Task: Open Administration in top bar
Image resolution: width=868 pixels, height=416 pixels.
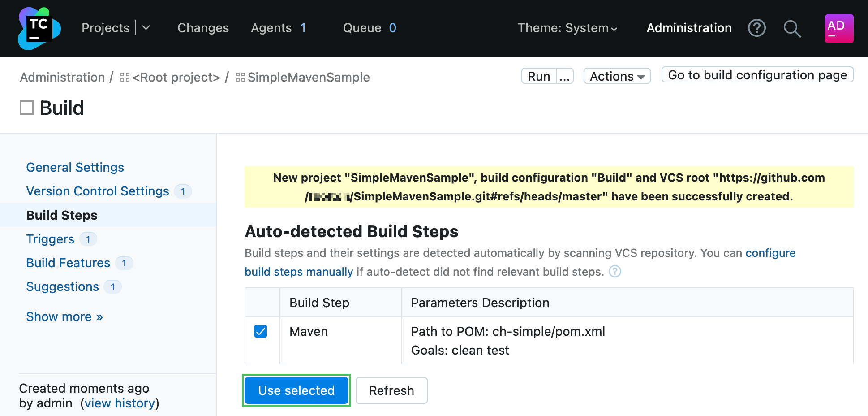Action: 689,28
